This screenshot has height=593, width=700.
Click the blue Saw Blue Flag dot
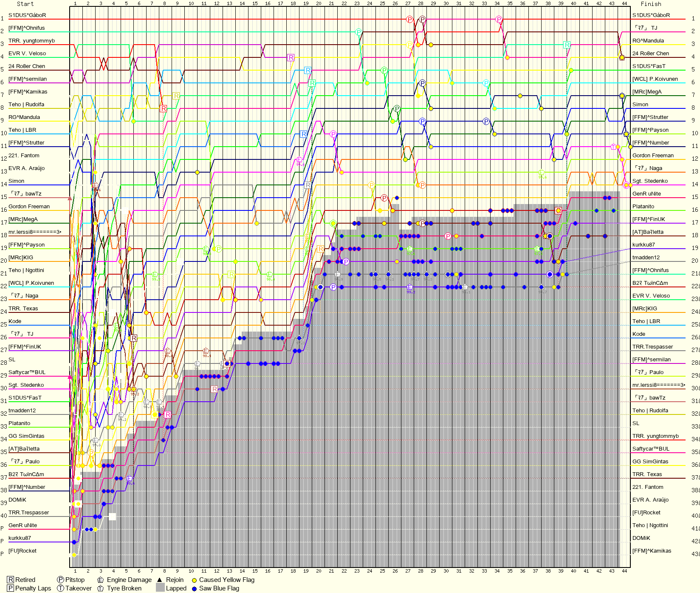pos(194,589)
